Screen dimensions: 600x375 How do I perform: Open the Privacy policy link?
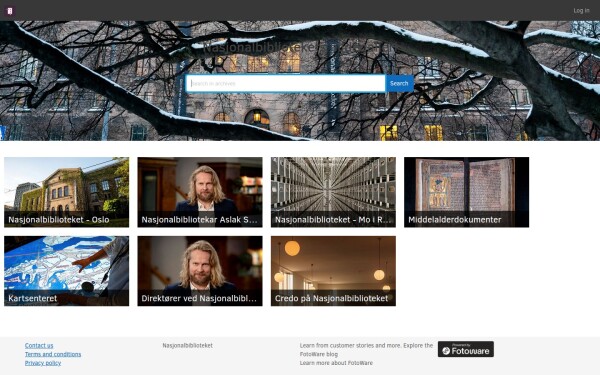pos(43,363)
